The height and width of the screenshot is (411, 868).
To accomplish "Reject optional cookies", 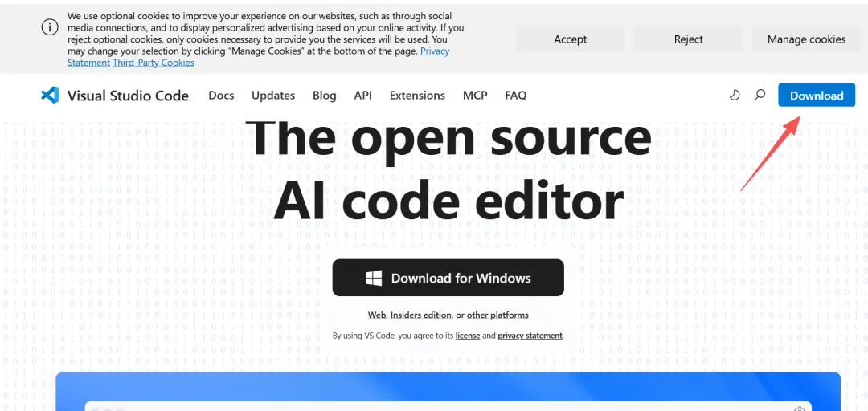I will click(689, 39).
